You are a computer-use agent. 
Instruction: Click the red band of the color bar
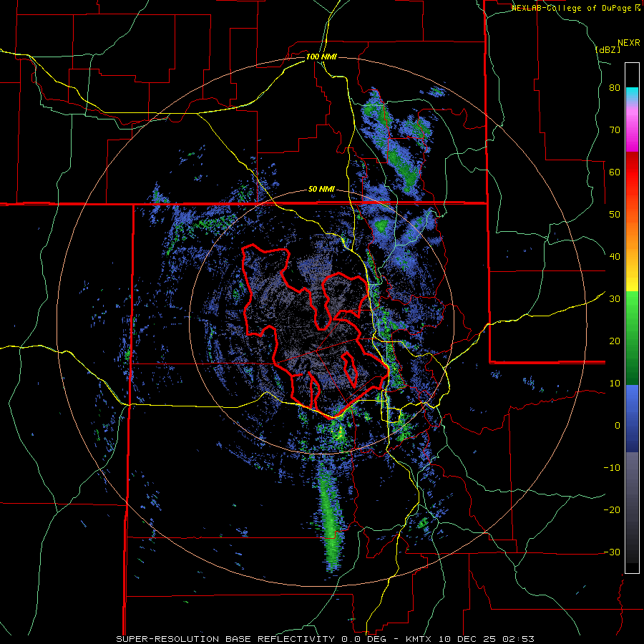tap(632, 172)
